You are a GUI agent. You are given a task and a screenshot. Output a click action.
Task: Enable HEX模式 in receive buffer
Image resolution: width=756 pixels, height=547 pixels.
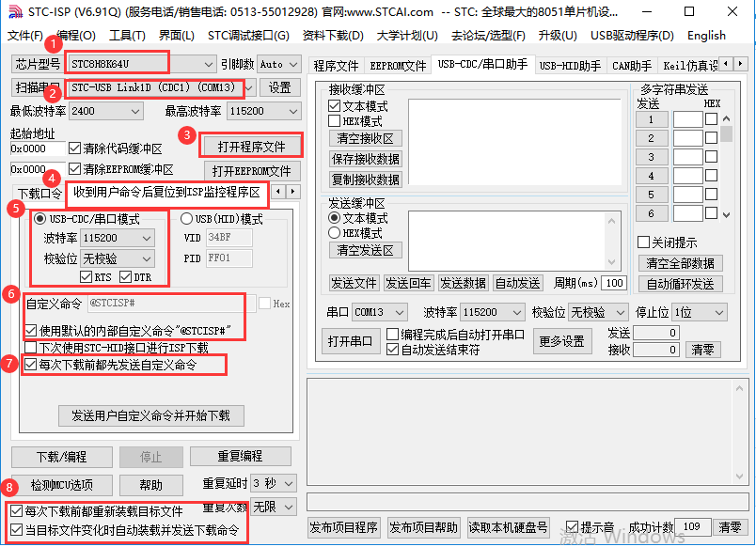coord(334,120)
